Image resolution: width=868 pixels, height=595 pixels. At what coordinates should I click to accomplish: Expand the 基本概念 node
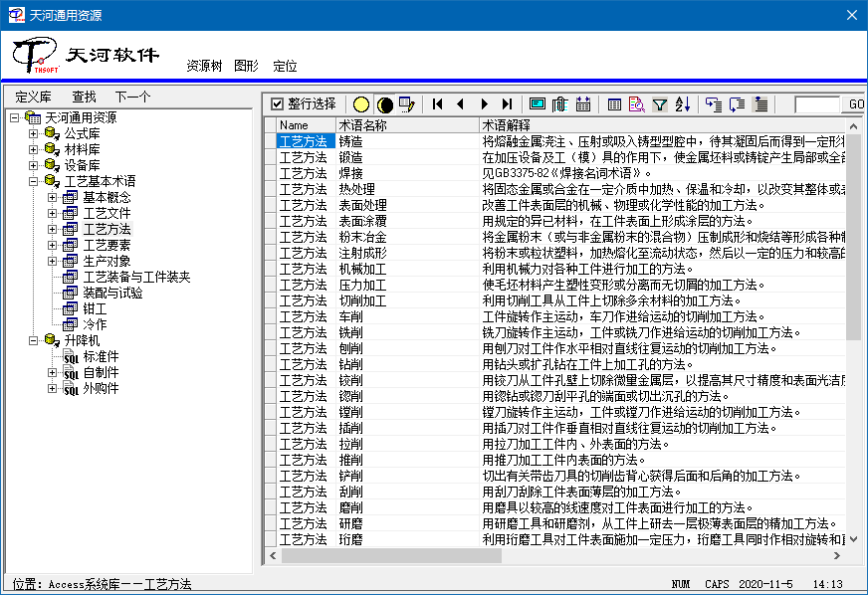(x=52, y=197)
